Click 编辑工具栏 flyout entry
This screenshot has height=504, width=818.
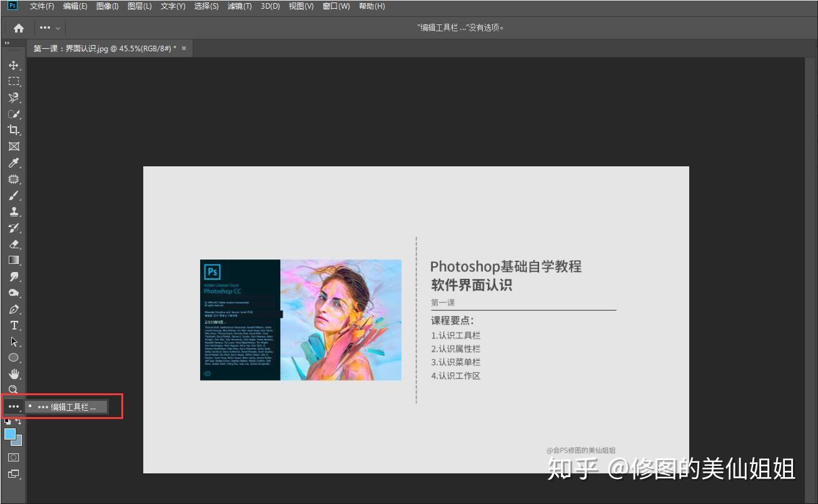pyautogui.click(x=67, y=406)
